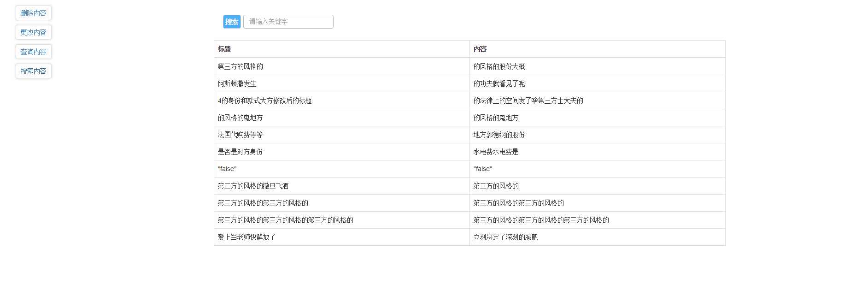
Task: Click the 删除内容 button
Action: (x=34, y=13)
